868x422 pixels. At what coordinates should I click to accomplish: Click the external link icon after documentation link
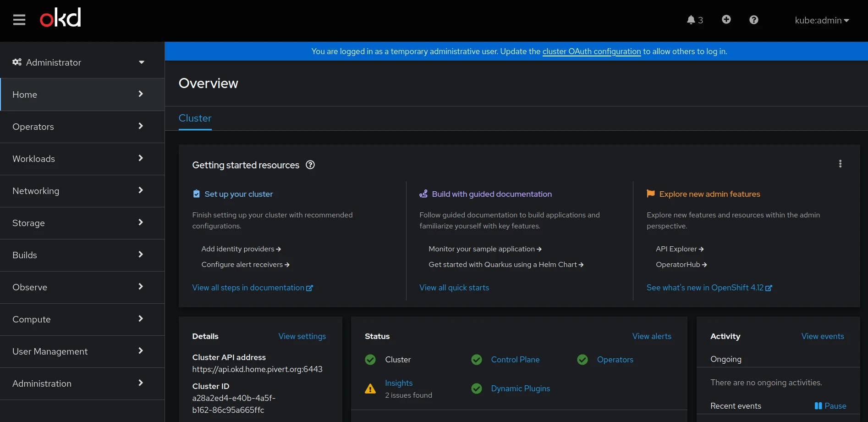pyautogui.click(x=310, y=288)
